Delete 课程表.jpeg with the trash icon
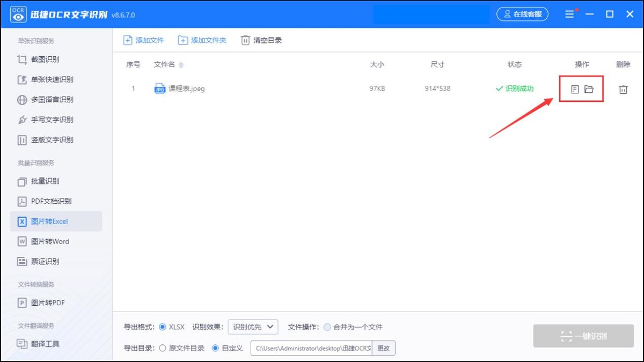644x362 pixels. pyautogui.click(x=623, y=89)
